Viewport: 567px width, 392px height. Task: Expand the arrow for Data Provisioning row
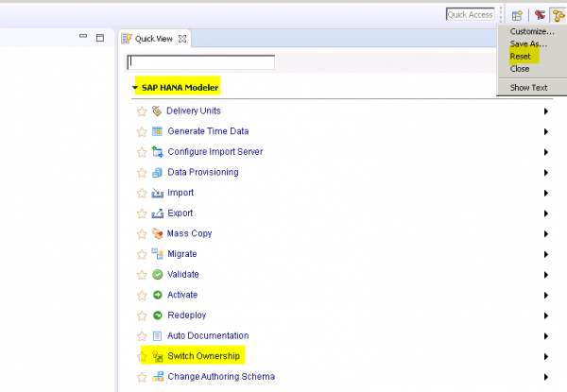tap(546, 173)
